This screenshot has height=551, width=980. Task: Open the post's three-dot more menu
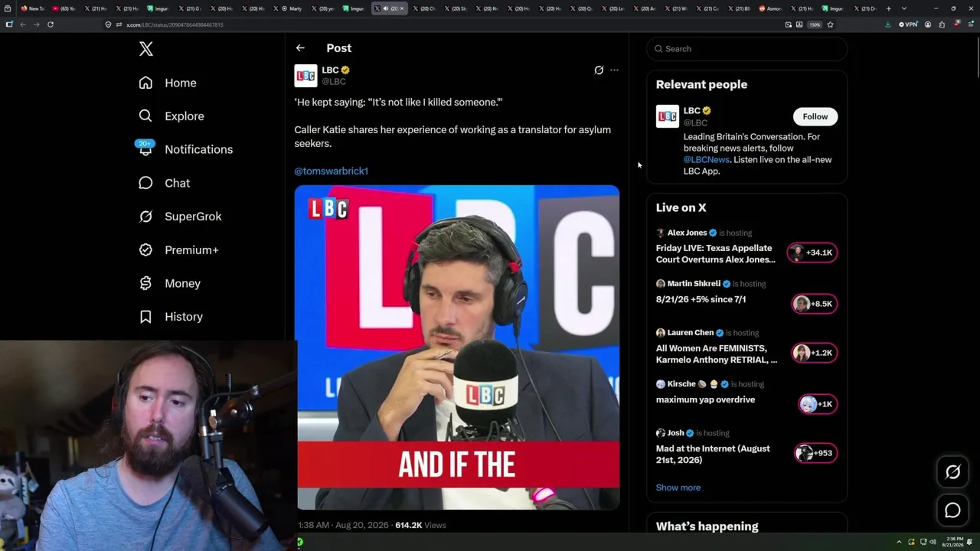614,70
